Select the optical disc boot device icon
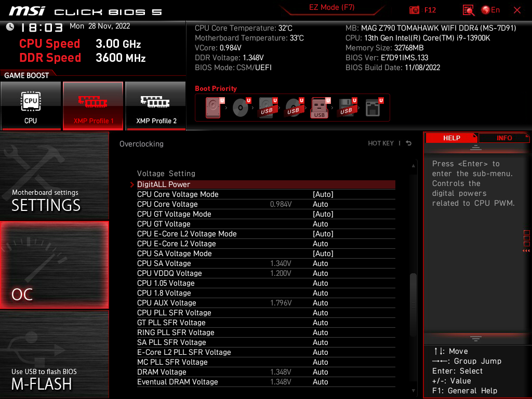This screenshot has width=532, height=399. (x=241, y=108)
